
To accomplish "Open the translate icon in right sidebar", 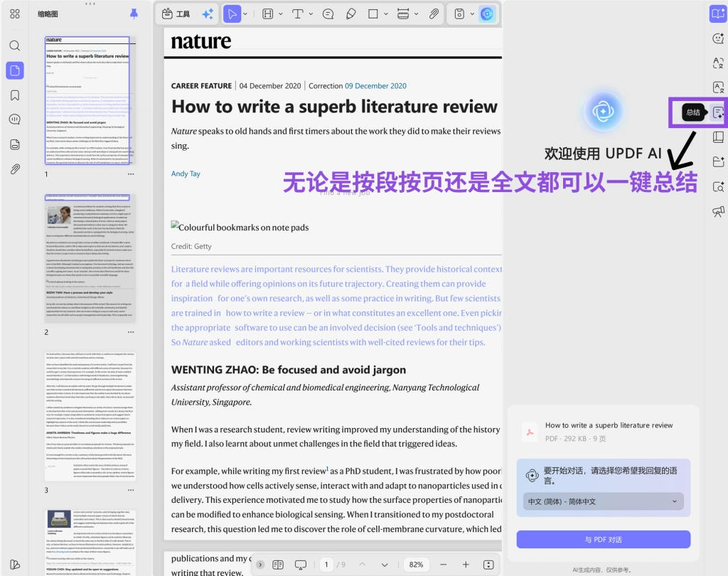I will [718, 63].
